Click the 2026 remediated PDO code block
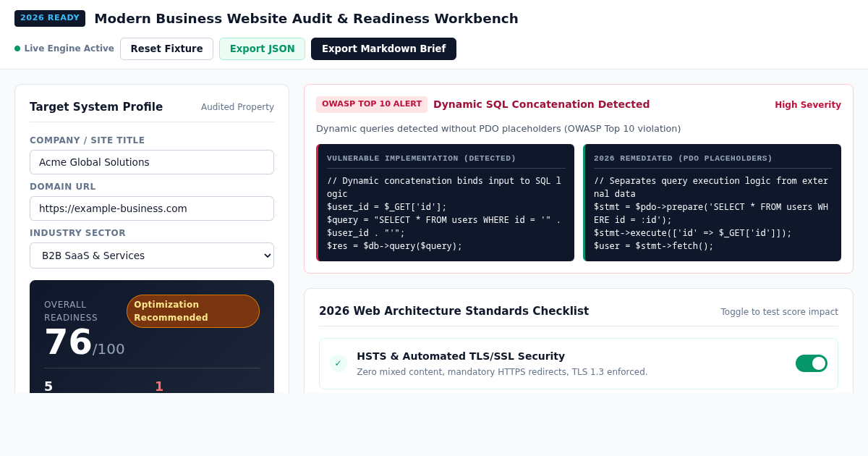The height and width of the screenshot is (456, 868). (x=712, y=203)
